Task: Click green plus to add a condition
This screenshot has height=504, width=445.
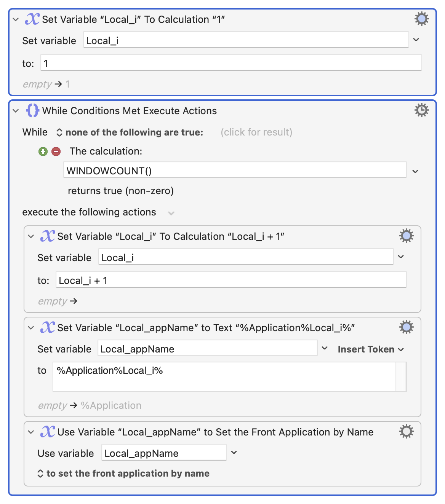Action: [43, 152]
